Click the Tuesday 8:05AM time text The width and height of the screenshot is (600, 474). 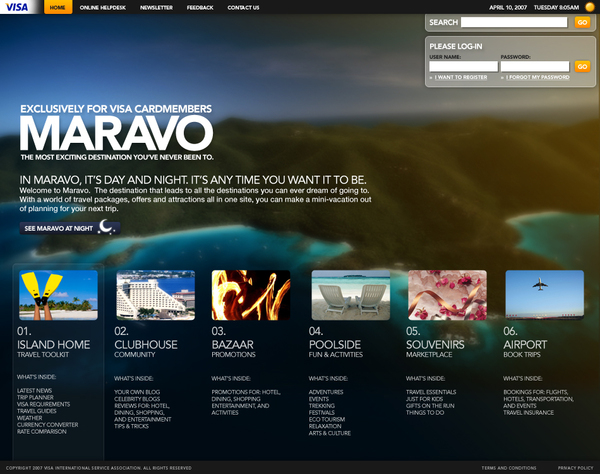tap(556, 8)
